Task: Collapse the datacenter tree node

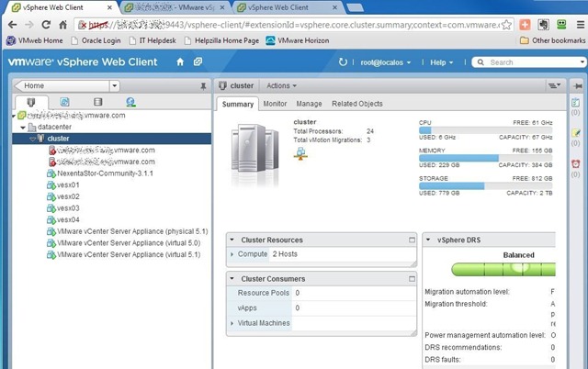Action: (x=23, y=128)
